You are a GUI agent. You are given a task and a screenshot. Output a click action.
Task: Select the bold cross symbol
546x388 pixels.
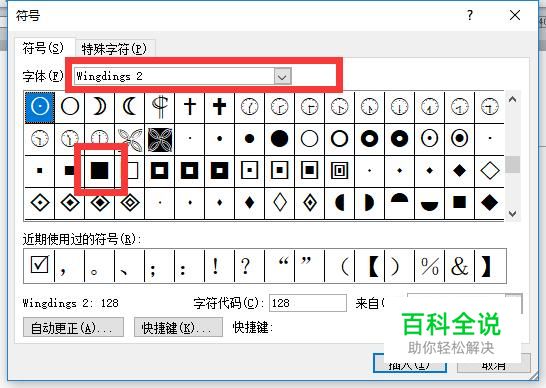coord(220,107)
